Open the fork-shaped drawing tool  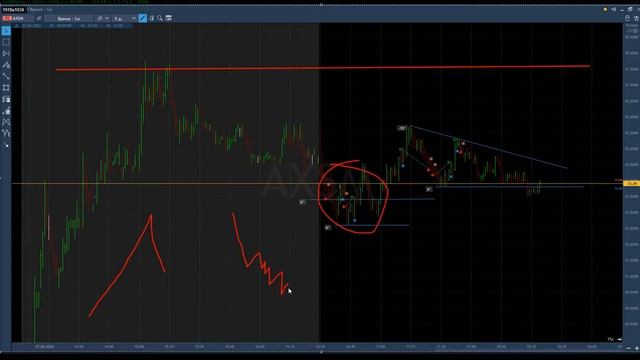coord(6,133)
